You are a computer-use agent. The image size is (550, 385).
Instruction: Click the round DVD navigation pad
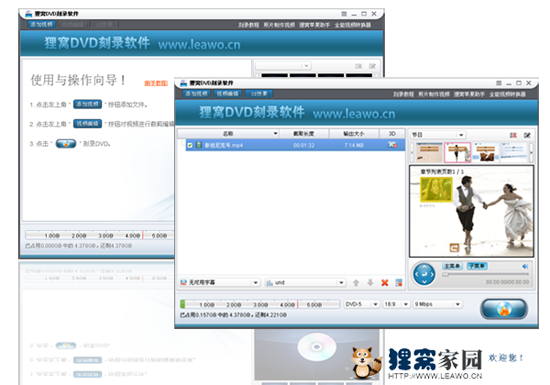coord(424,274)
